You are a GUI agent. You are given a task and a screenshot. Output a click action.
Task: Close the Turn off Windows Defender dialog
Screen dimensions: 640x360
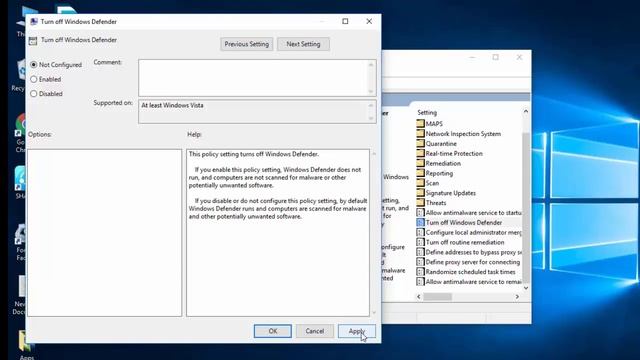click(369, 22)
